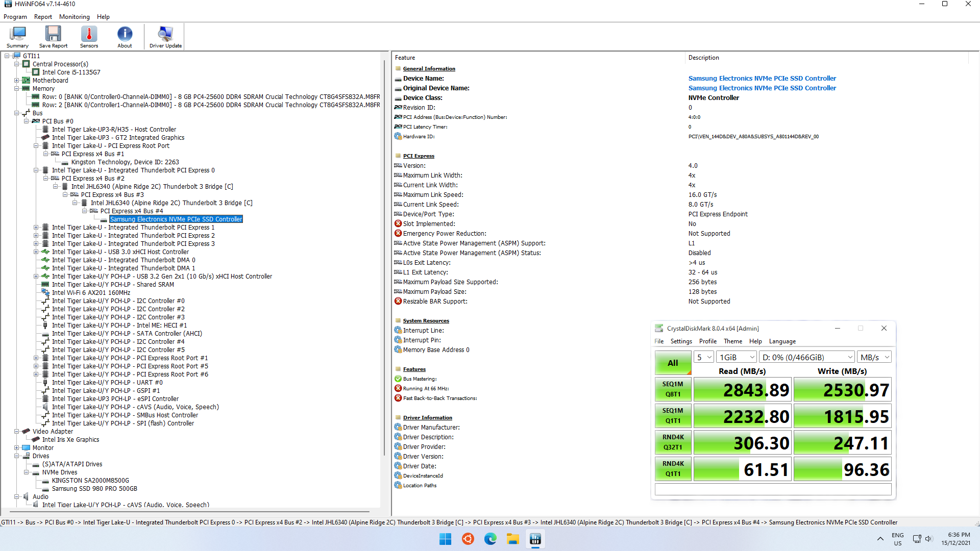Screen dimensions: 980x551
Task: Click the Original Device Name Samsung link
Action: pyautogui.click(x=762, y=88)
